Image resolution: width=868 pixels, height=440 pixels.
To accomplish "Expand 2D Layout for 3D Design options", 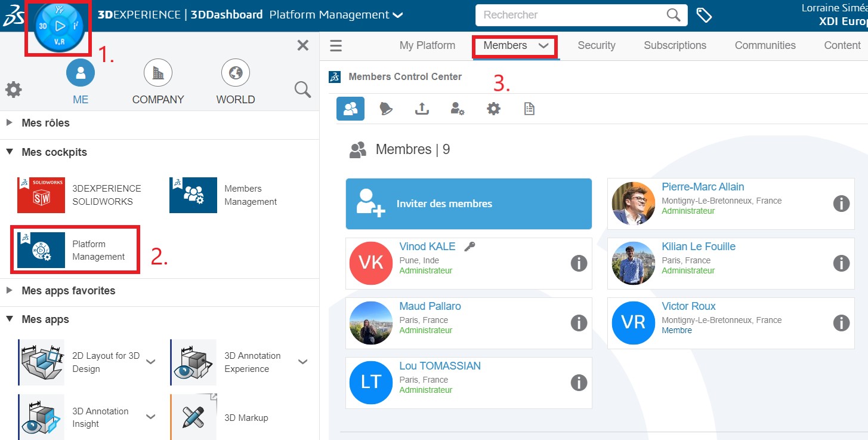I will tap(151, 362).
